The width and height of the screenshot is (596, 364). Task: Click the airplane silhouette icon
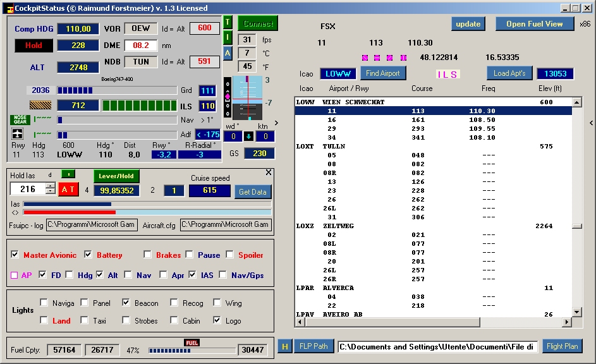pyautogui.click(x=18, y=134)
